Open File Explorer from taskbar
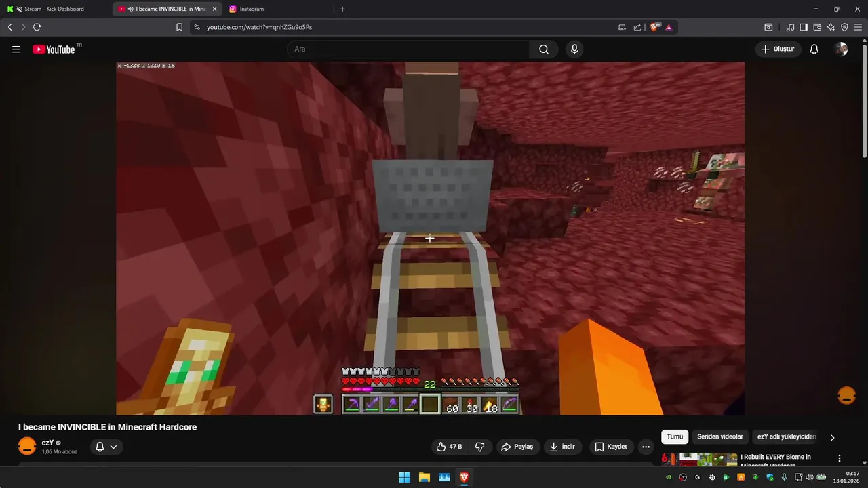Viewport: 868px width, 488px height. [425, 477]
